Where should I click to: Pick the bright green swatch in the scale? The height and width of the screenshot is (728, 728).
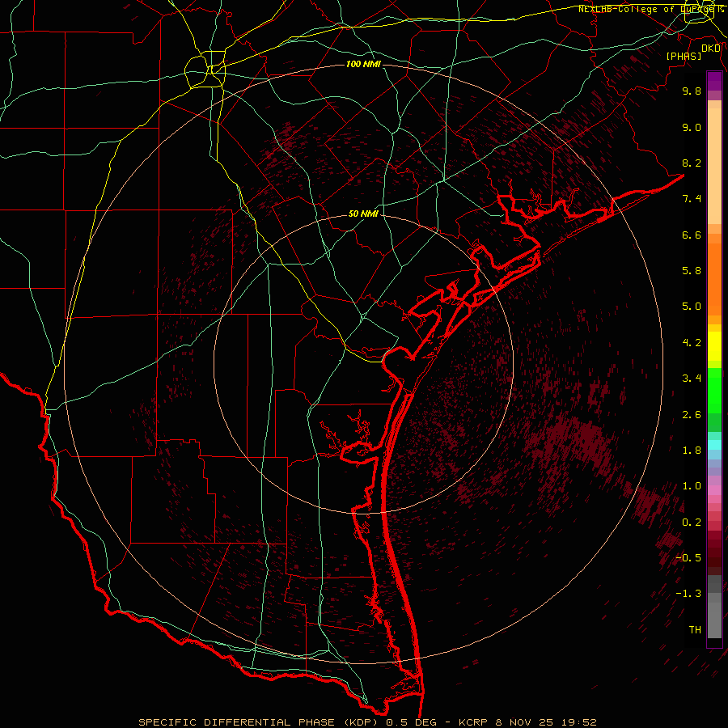coord(714,391)
